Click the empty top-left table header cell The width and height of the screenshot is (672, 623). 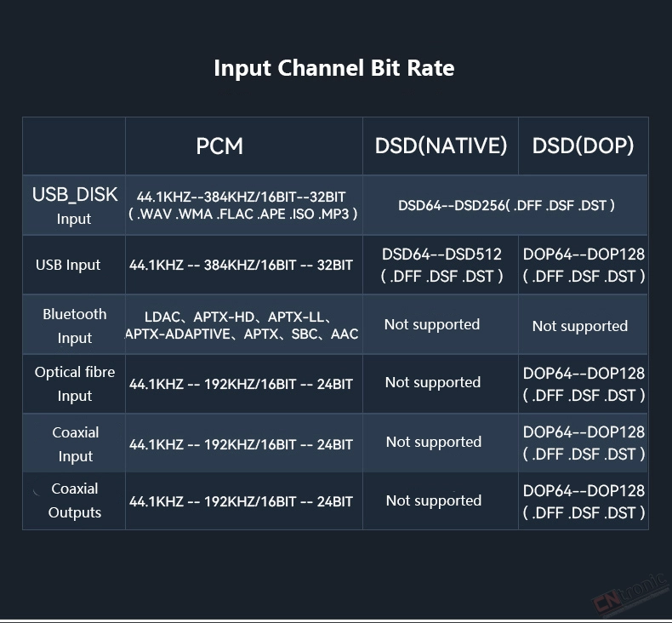pyautogui.click(x=74, y=146)
